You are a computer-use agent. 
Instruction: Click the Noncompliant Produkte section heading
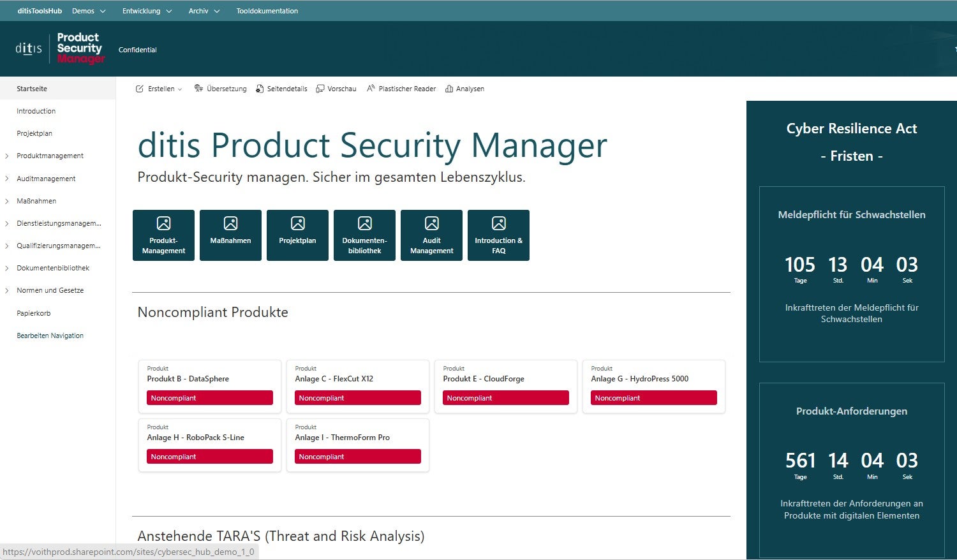point(213,313)
